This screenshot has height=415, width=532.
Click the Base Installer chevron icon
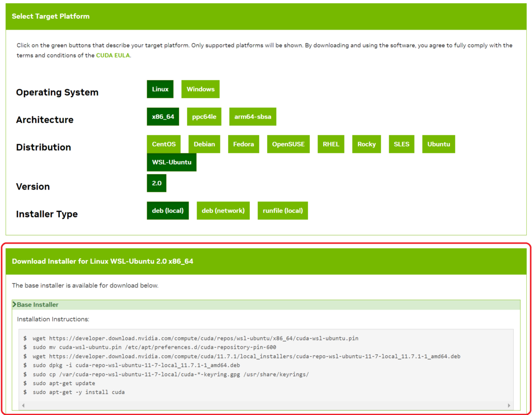pos(14,304)
